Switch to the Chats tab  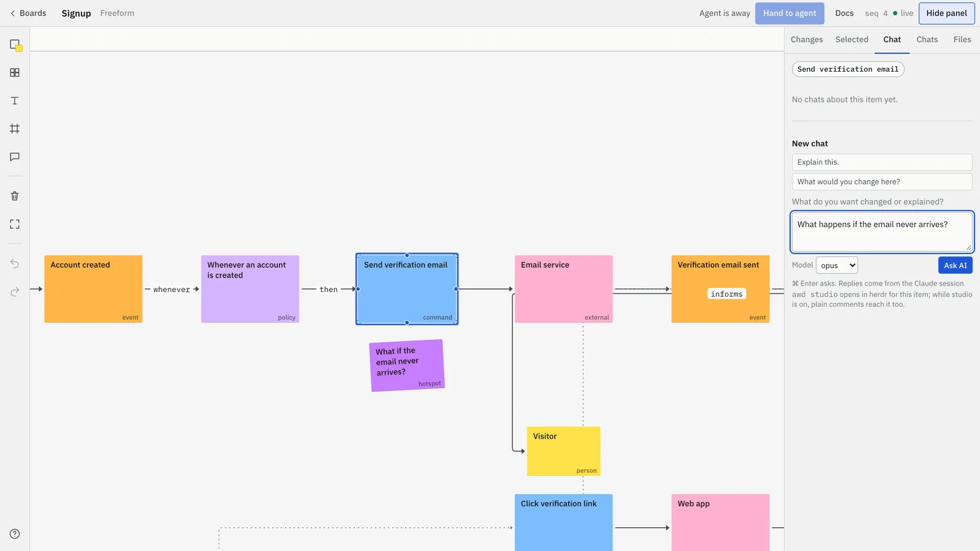pos(927,39)
